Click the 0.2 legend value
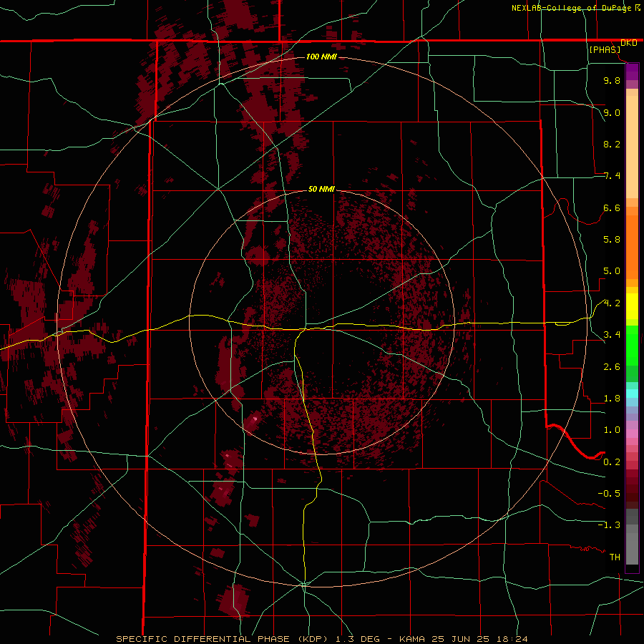 [x=612, y=462]
